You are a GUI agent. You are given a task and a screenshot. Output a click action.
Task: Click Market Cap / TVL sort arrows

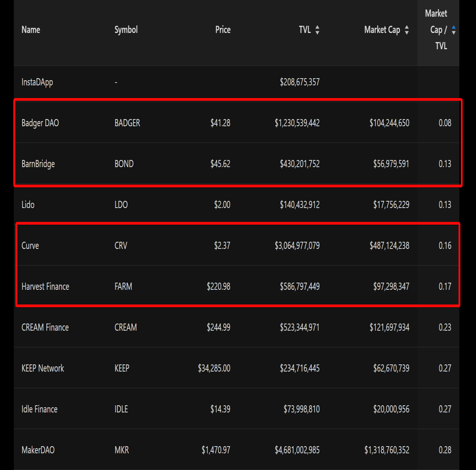(x=453, y=30)
